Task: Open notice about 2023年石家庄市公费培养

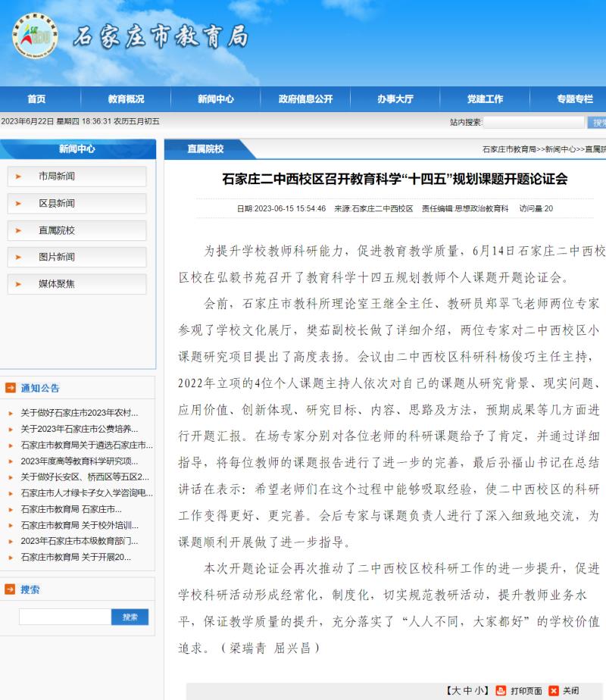Action: [x=80, y=429]
